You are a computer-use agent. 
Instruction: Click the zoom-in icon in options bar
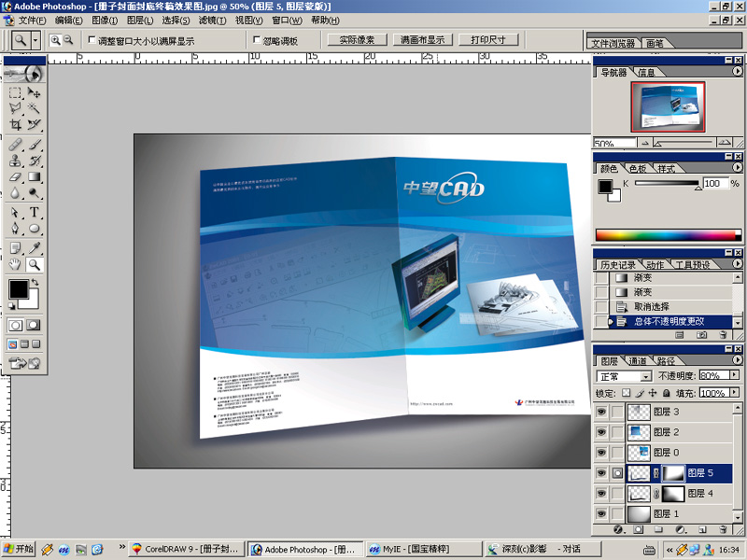(56, 40)
